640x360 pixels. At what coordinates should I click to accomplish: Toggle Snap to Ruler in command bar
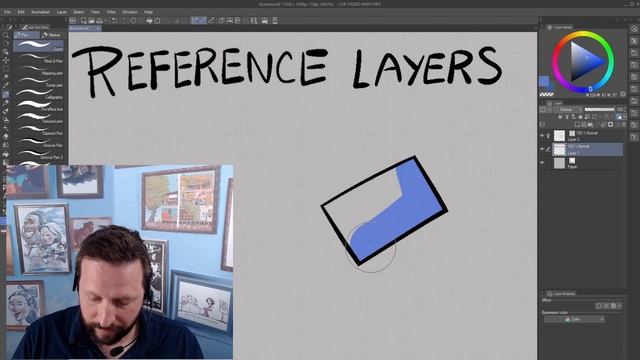[x=195, y=20]
